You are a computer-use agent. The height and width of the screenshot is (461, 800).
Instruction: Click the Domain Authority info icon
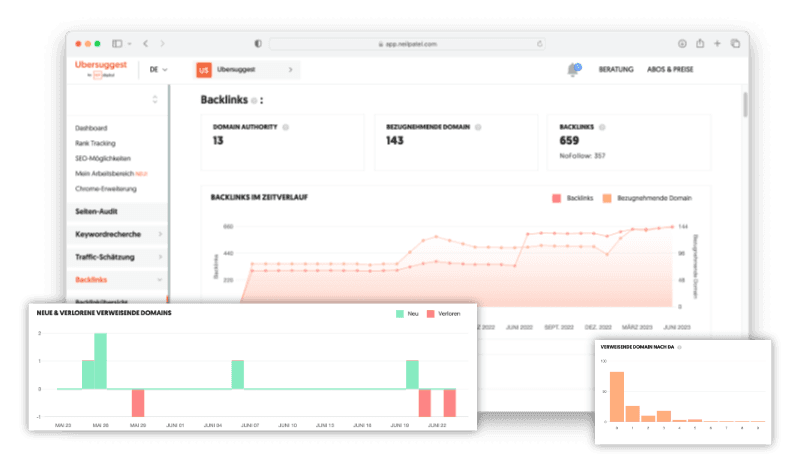point(286,127)
